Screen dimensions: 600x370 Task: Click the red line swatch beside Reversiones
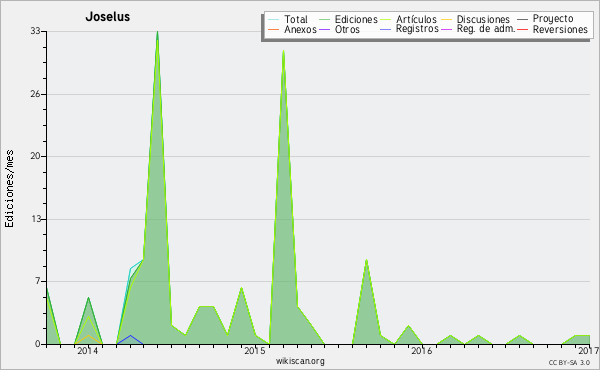tap(522, 29)
